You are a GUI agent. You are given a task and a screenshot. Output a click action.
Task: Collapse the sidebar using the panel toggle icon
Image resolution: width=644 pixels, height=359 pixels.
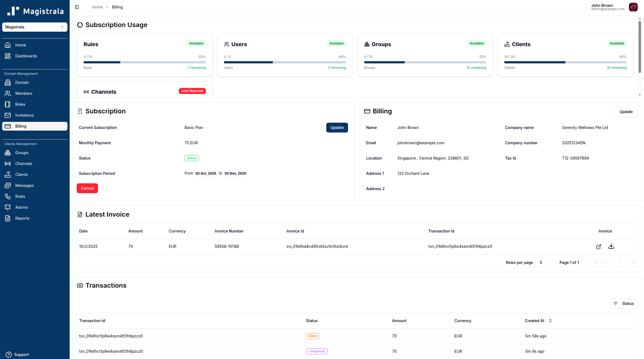77,7
